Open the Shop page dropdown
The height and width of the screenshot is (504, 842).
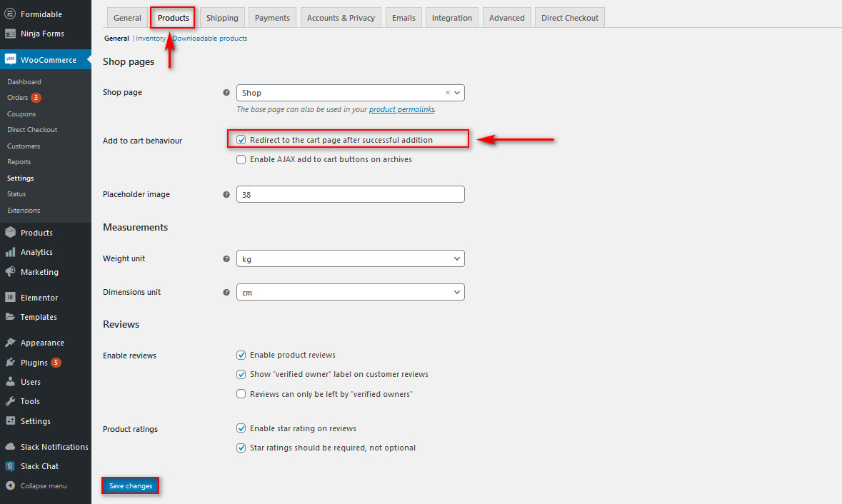point(350,93)
